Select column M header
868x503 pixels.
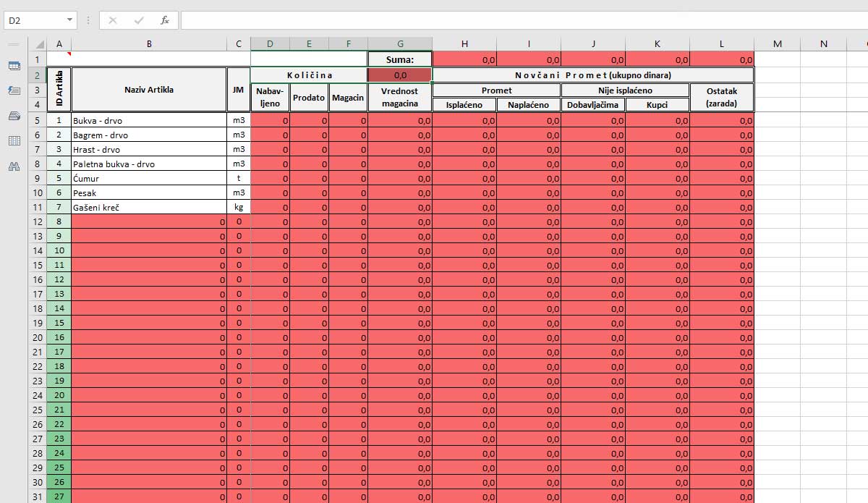[777, 44]
